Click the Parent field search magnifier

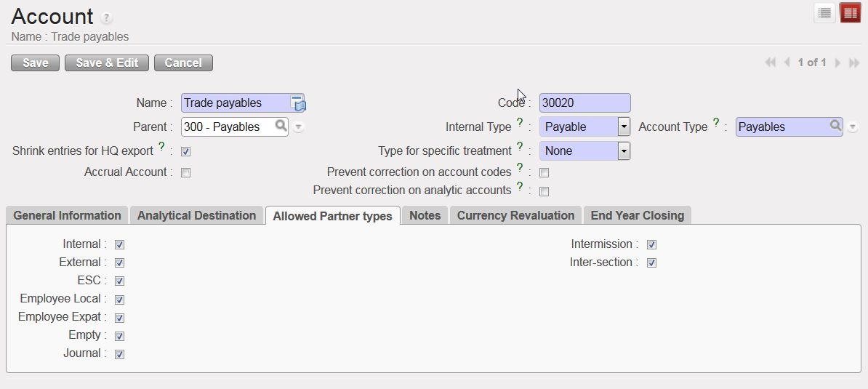[281, 127]
